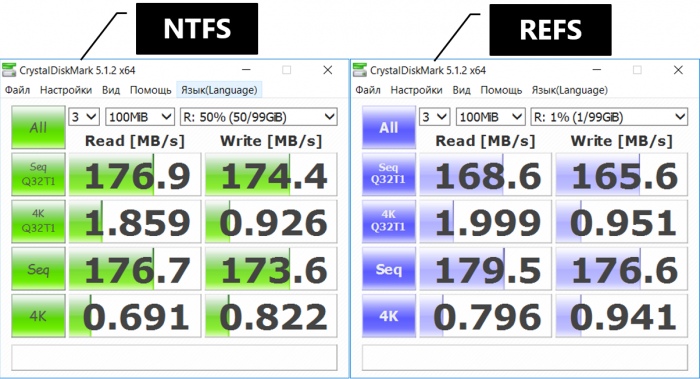Viewport: 700px width, 379px height.
Task: Click Write [MB/s] header in REFS window
Action: click(x=621, y=141)
